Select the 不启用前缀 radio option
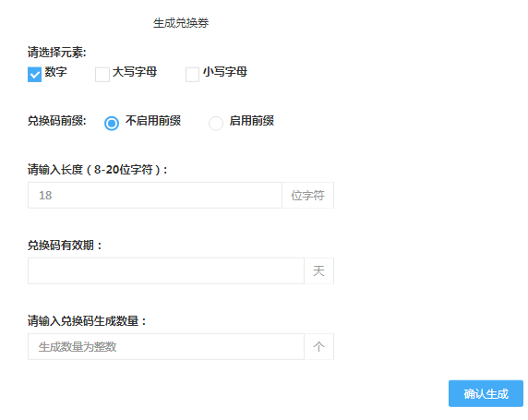Viewport: 528px width, 420px height. pyautogui.click(x=112, y=124)
